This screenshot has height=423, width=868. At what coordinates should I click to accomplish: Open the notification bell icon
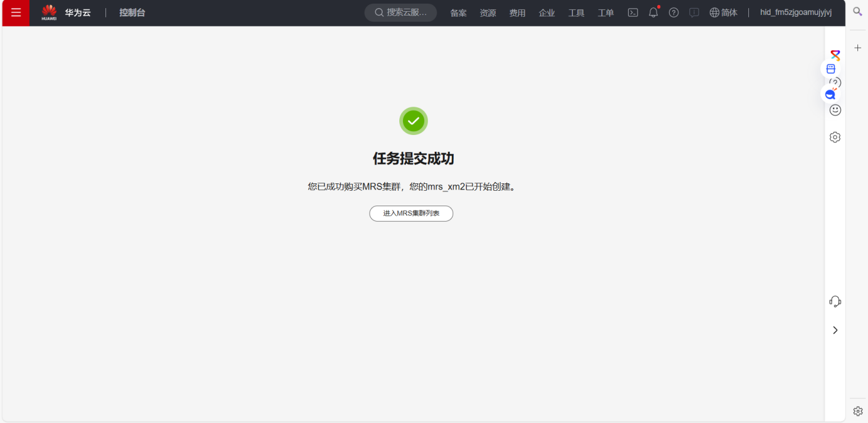pyautogui.click(x=653, y=12)
